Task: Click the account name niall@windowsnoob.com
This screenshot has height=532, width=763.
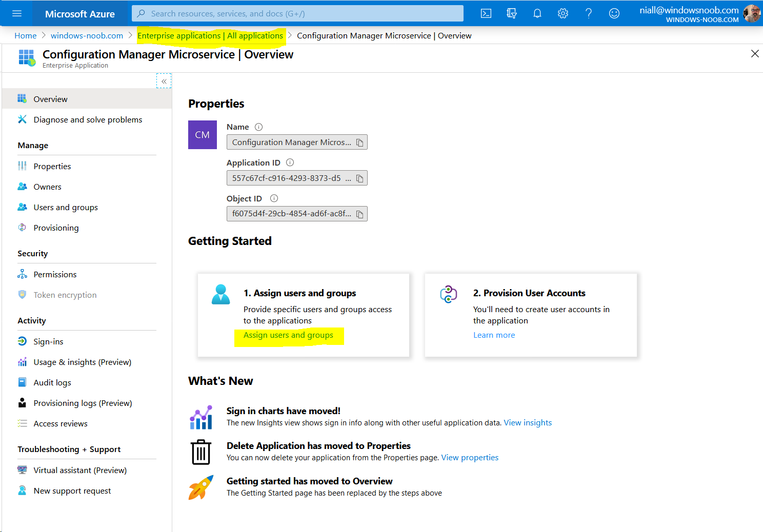Action: (689, 10)
